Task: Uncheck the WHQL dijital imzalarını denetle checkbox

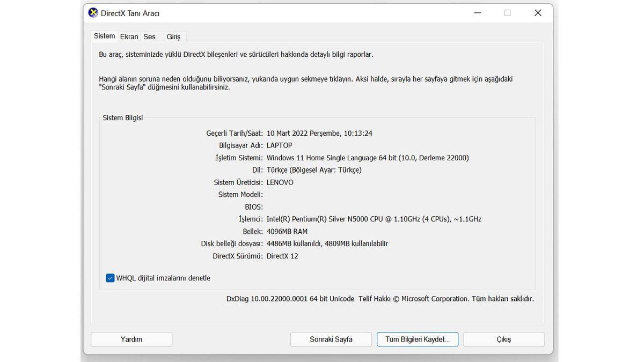Action: 110,278
